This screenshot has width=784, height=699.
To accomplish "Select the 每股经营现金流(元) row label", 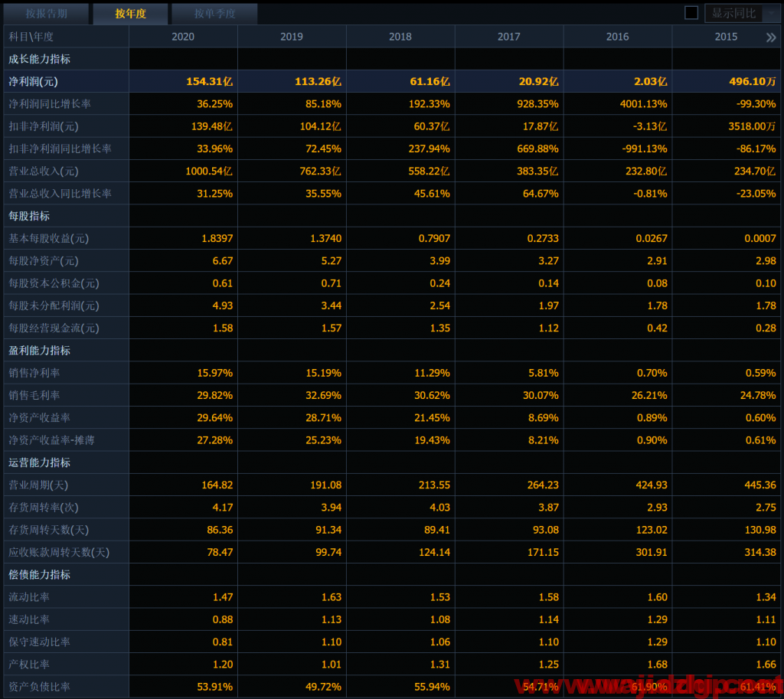I will 66,328.
